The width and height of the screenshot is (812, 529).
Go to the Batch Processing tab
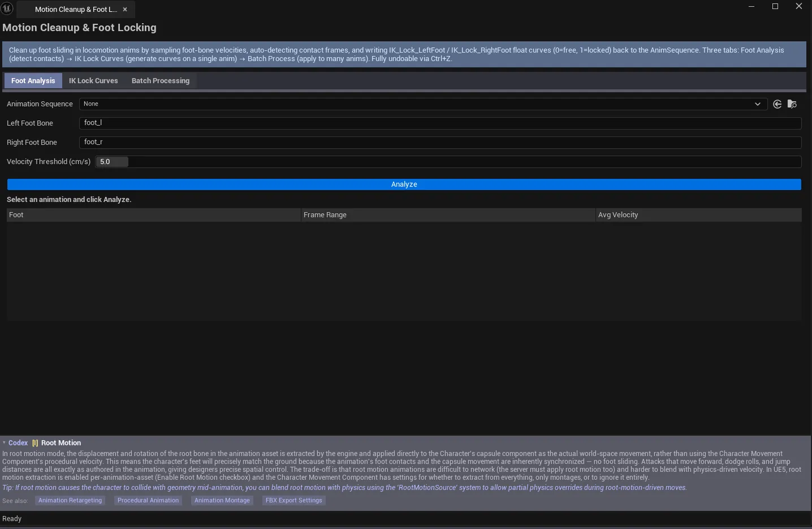point(161,81)
